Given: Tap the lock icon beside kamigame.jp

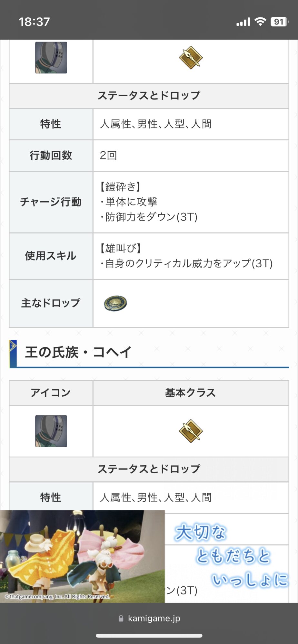Looking at the screenshot, I should click(x=121, y=618).
